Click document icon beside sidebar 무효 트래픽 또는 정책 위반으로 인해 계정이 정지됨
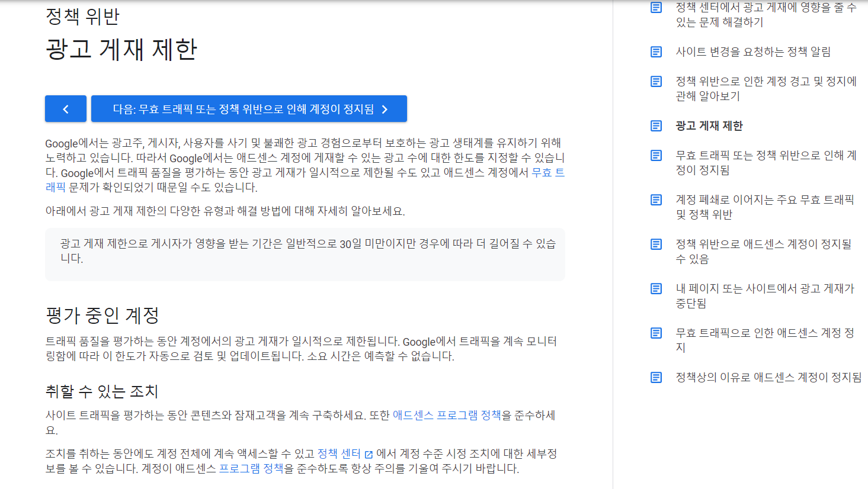This screenshot has height=489, width=868. 656,156
